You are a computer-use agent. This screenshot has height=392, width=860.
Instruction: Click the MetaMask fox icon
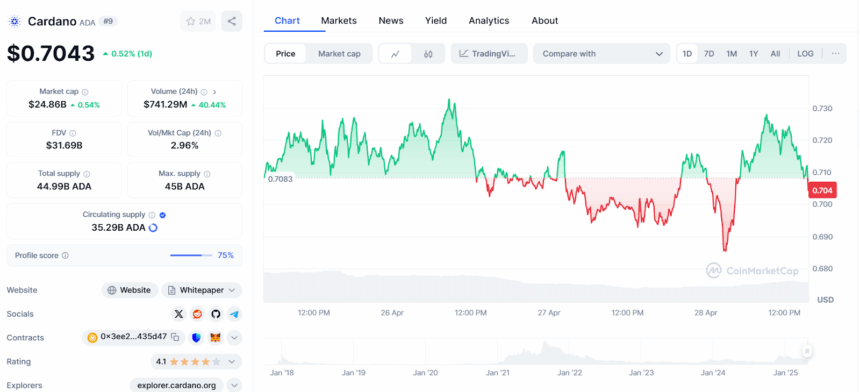217,338
